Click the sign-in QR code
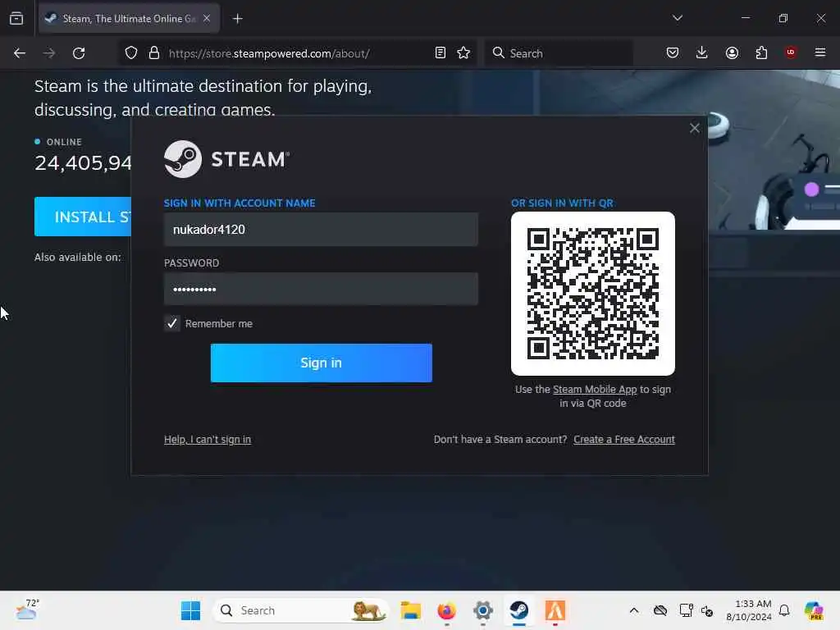Viewport: 840px width, 630px height. tap(592, 294)
